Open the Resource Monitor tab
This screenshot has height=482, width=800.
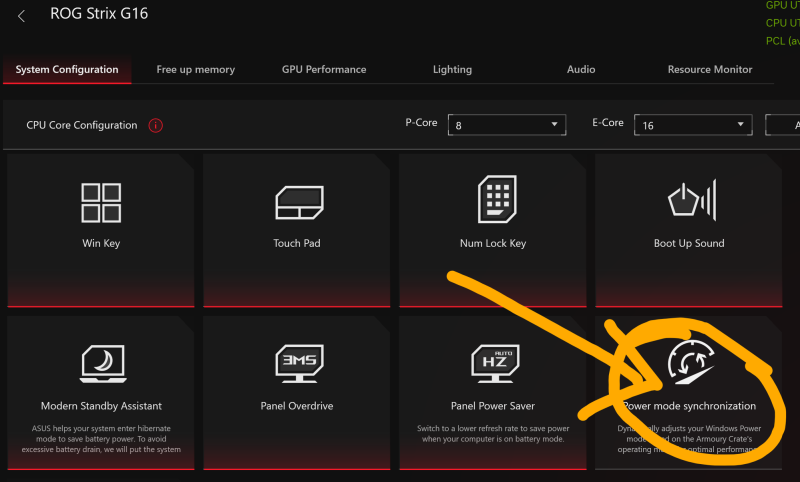coord(710,69)
